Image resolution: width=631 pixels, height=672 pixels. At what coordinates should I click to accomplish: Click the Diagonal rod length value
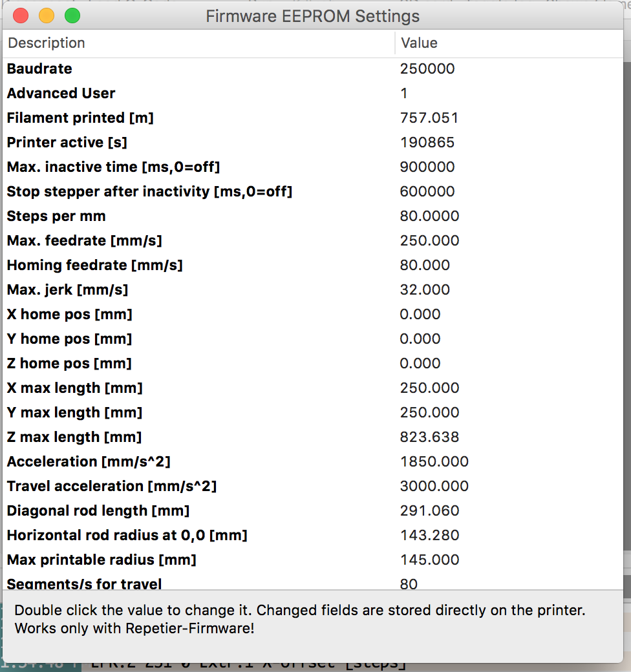tap(429, 510)
